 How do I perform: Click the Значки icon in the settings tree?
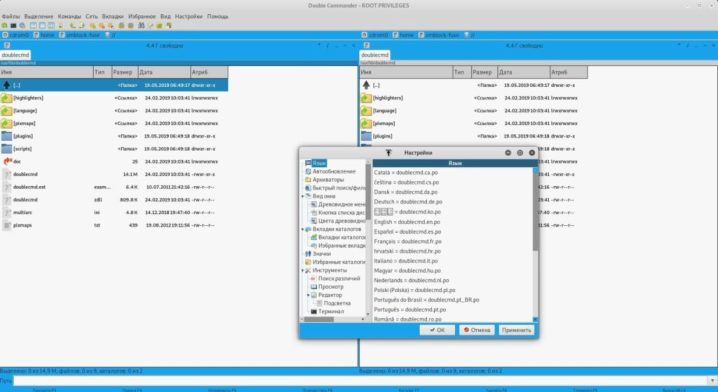(x=308, y=254)
